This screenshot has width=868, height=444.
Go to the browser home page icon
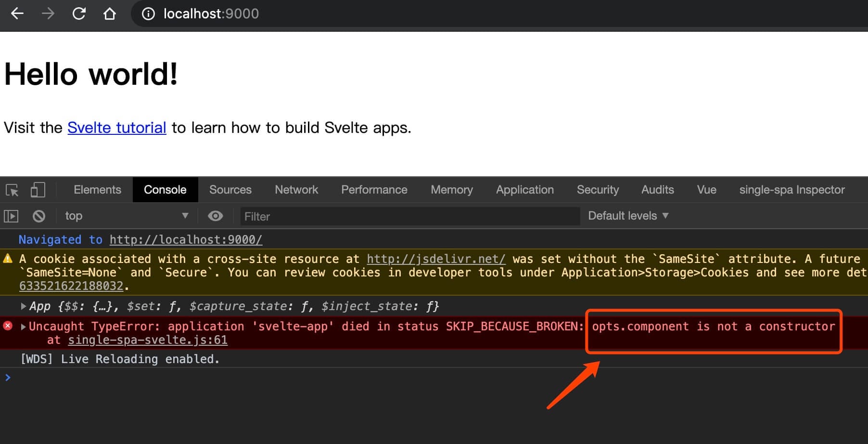coord(110,13)
